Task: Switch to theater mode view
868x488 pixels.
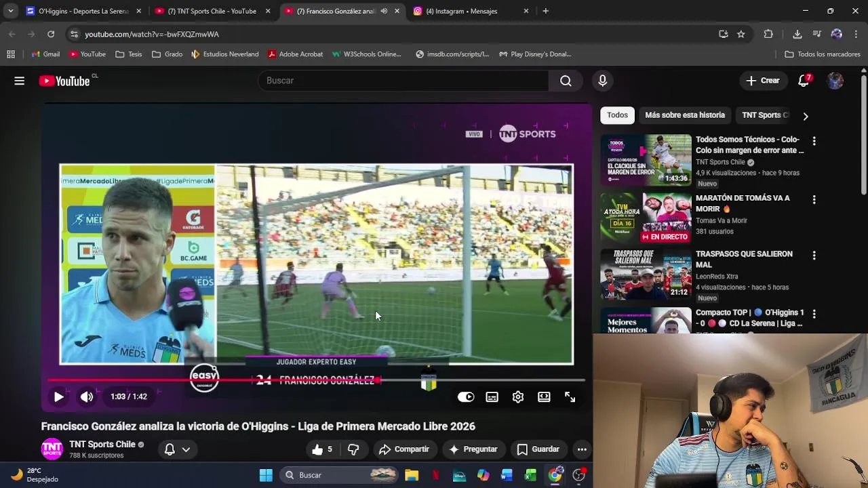Action: [x=544, y=397]
